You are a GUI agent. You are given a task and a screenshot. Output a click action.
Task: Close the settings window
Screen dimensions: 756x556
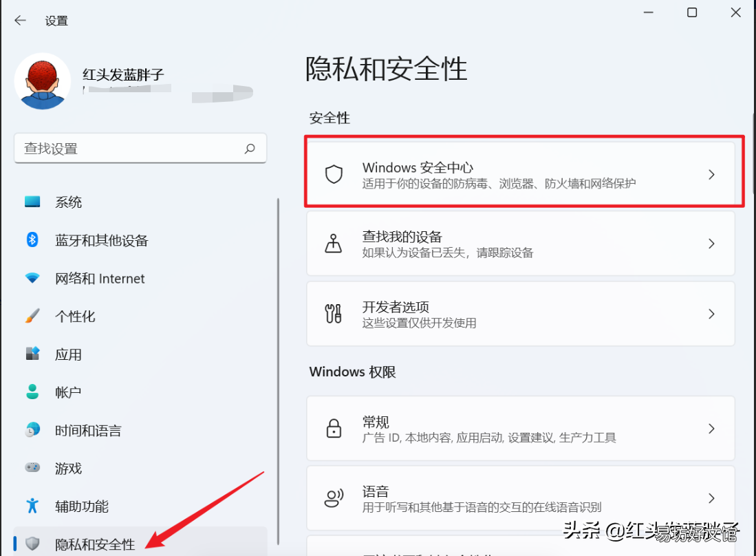(736, 12)
